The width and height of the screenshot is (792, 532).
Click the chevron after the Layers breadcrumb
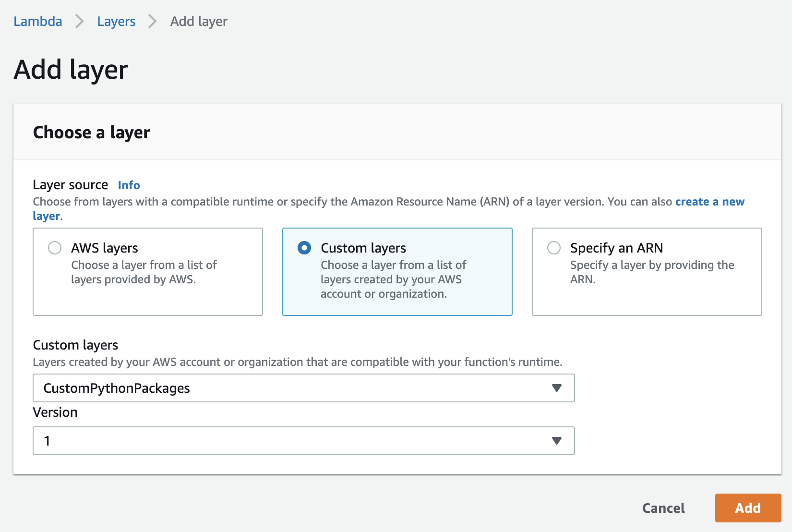coord(153,22)
